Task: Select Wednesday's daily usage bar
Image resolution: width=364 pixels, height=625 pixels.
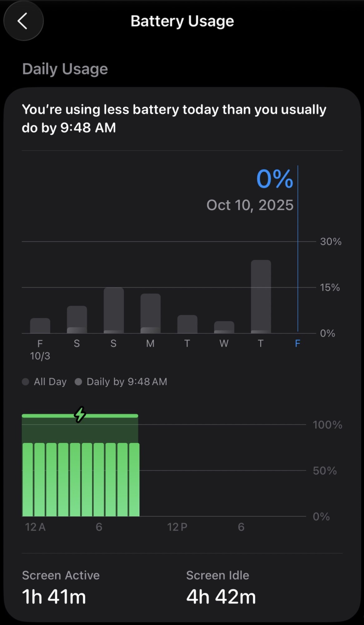Action: (224, 327)
